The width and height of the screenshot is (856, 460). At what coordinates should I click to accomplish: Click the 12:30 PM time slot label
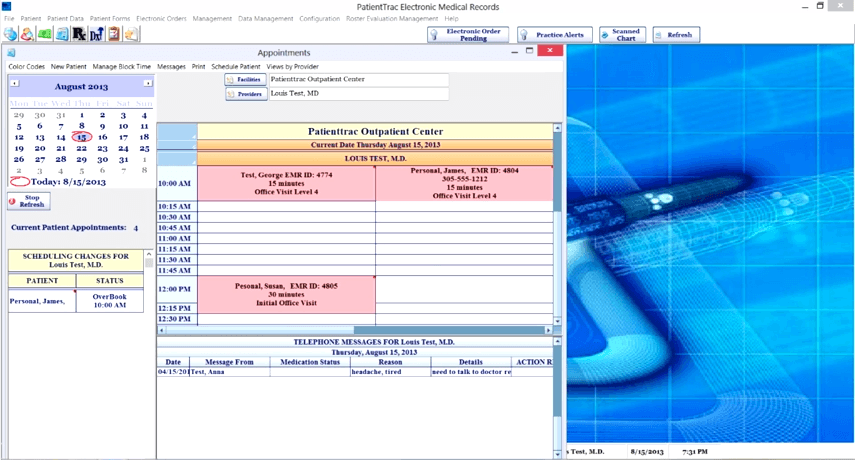175,319
